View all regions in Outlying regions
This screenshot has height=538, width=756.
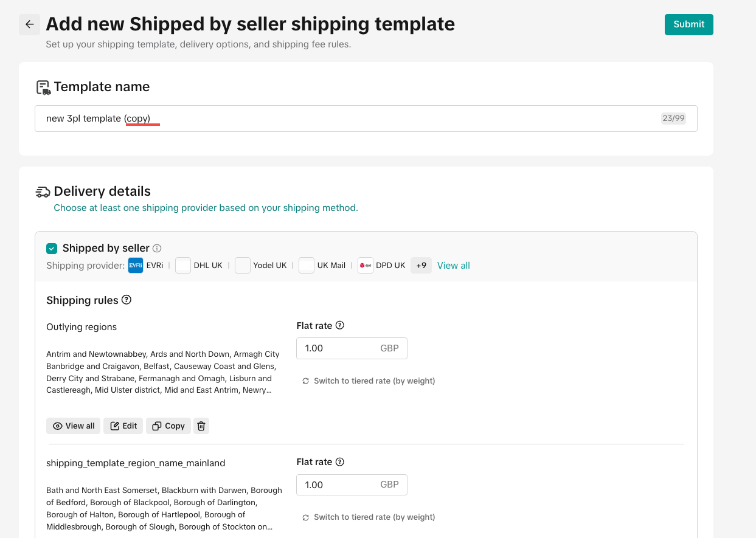click(x=74, y=426)
